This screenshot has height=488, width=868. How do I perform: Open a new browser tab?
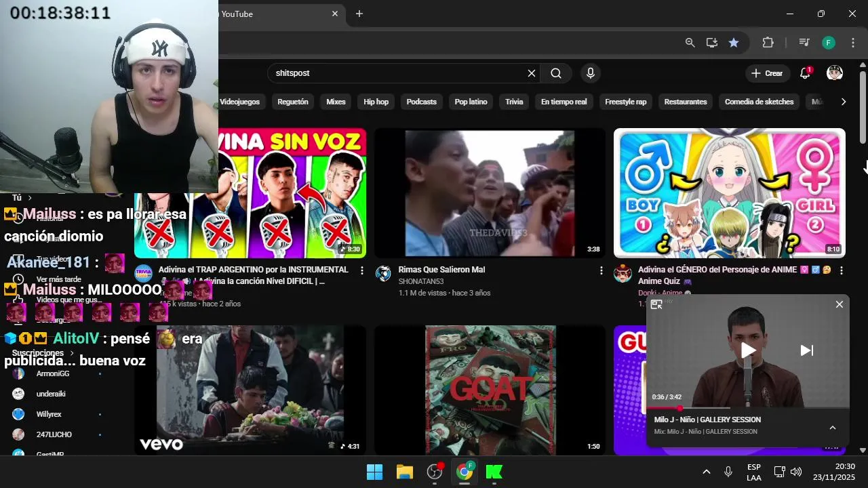[359, 14]
